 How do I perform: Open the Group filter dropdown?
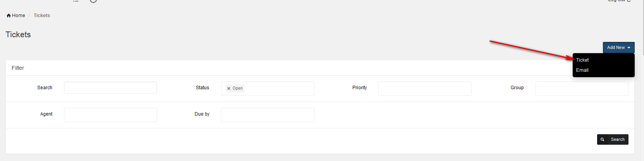[582, 88]
